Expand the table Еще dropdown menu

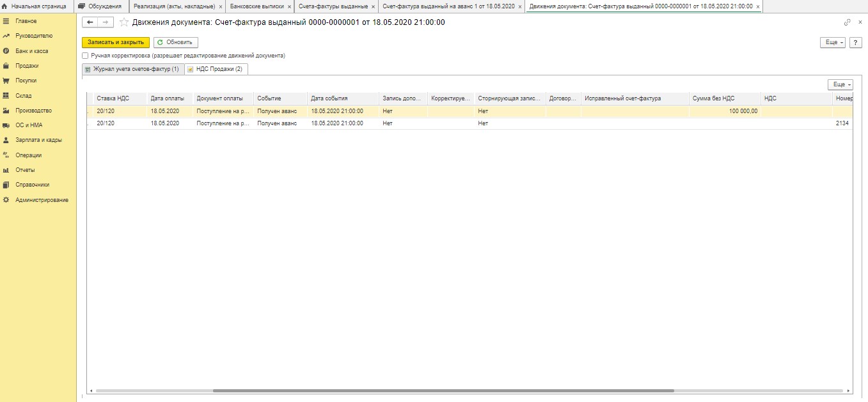pos(840,84)
